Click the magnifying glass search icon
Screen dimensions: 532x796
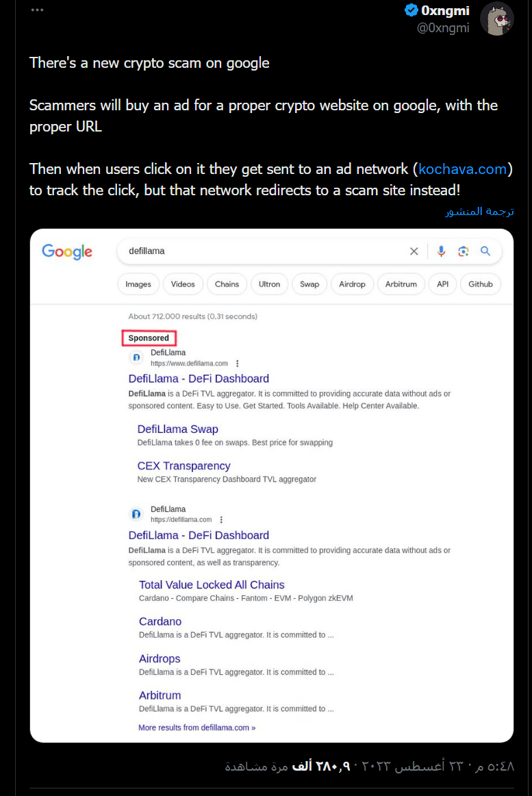tap(485, 251)
